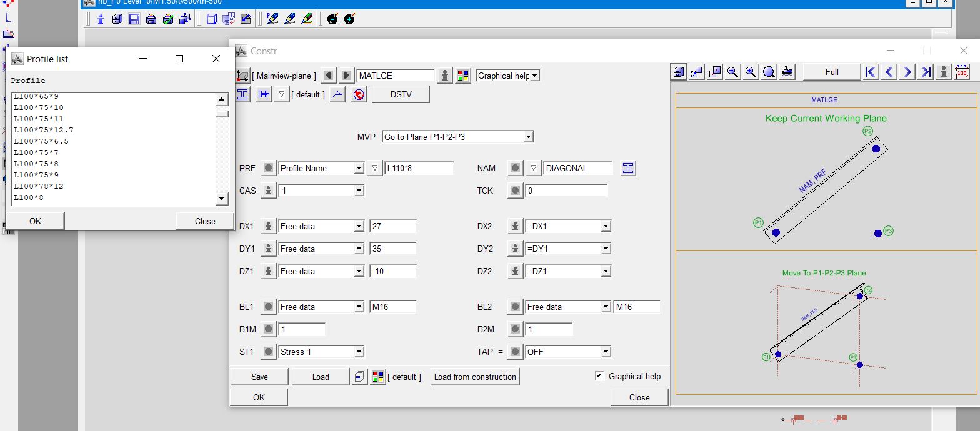The image size is (980, 431).
Task: Jump to last preview page icon
Action: [x=926, y=72]
